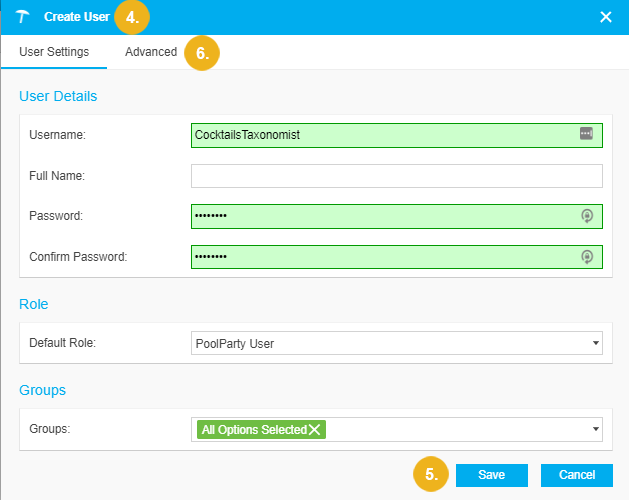Remove the All Options Selected tag
Image resolution: width=629 pixels, height=500 pixels.
[314, 430]
